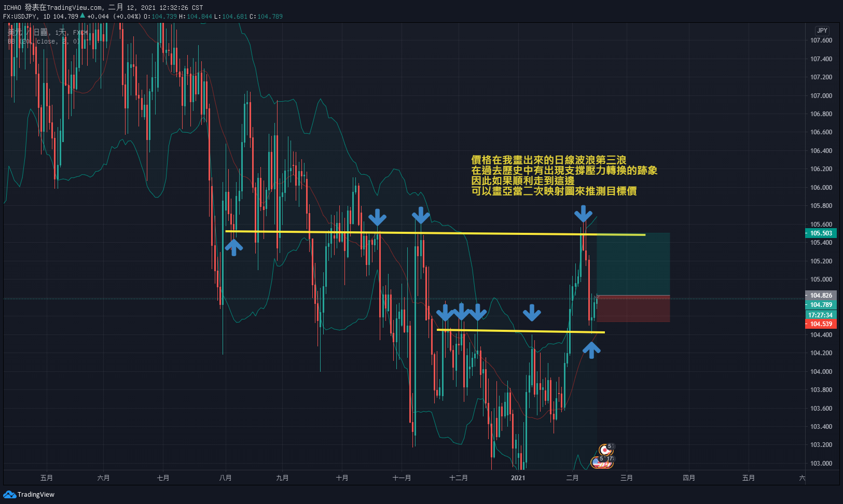
Task: Select the red 104.539 stop price tag
Action: point(821,324)
